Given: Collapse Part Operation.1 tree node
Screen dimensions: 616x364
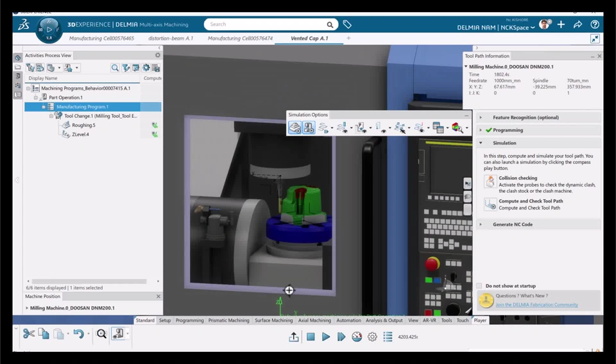Looking at the screenshot, I should [36, 97].
